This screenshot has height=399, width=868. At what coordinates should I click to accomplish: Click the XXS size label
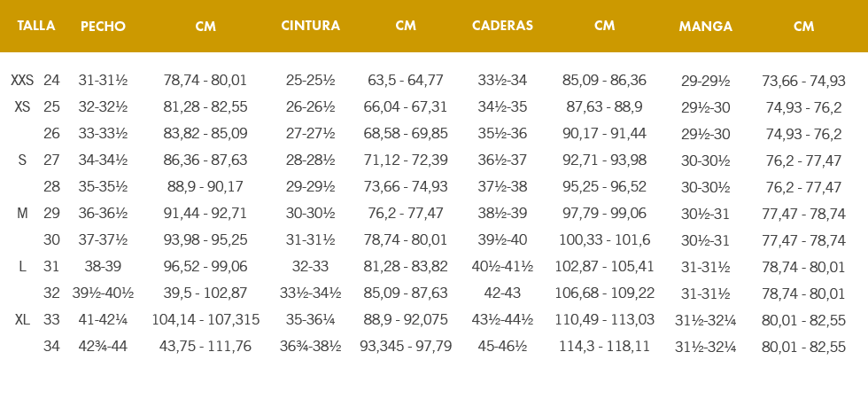(x=22, y=81)
